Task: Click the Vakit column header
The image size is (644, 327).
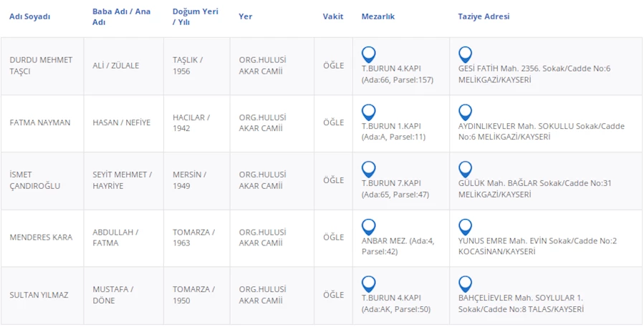Action: click(x=332, y=16)
